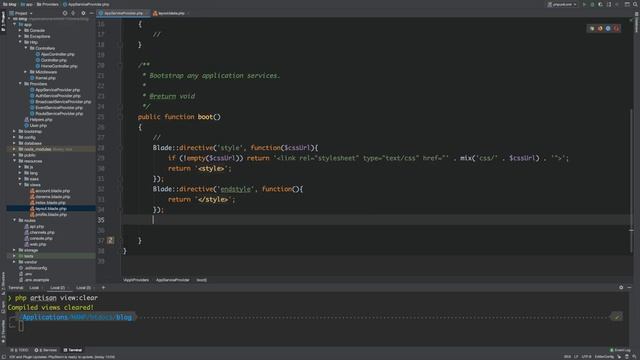
Task: Open EventServiceProvider.php file
Action: coord(56,107)
